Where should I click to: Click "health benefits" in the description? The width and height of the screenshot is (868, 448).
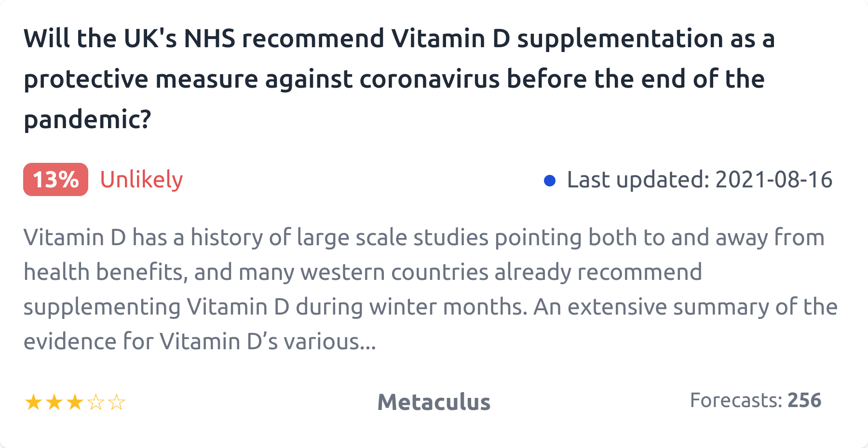(x=105, y=272)
